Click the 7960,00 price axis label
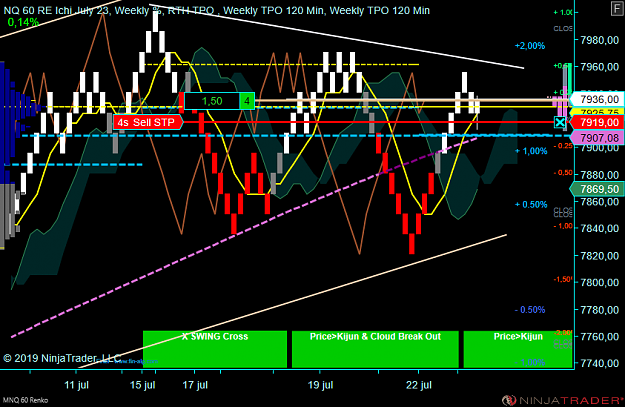The height and width of the screenshot is (407, 625). click(x=599, y=67)
